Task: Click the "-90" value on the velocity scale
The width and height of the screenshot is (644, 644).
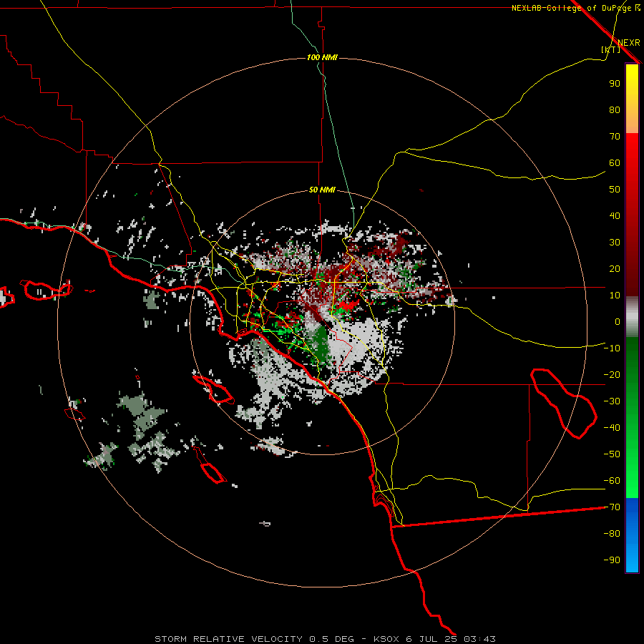Action: click(612, 560)
